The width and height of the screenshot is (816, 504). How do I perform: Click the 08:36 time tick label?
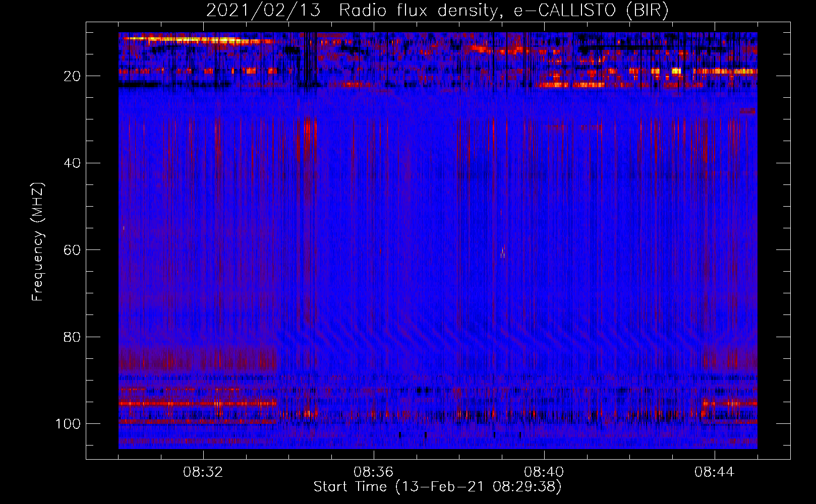point(373,472)
